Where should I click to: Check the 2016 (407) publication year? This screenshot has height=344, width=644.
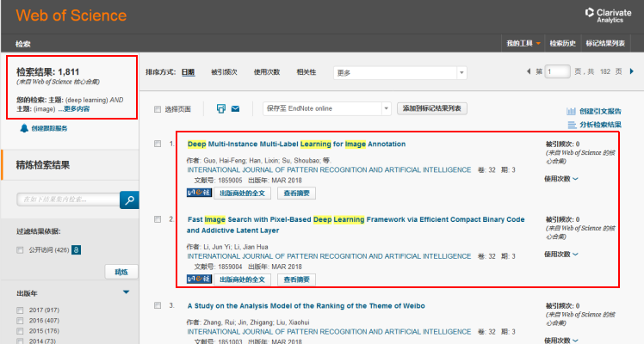[x=20, y=321]
